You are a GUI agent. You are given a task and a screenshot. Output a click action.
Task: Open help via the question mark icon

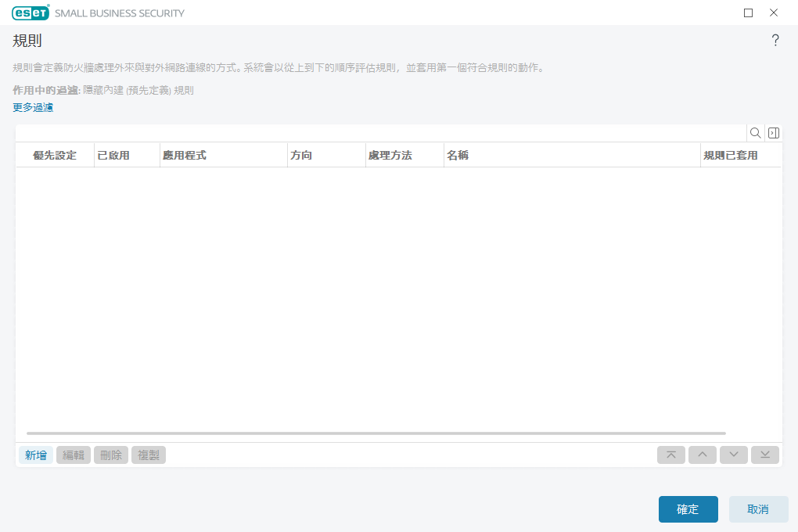[x=775, y=40]
